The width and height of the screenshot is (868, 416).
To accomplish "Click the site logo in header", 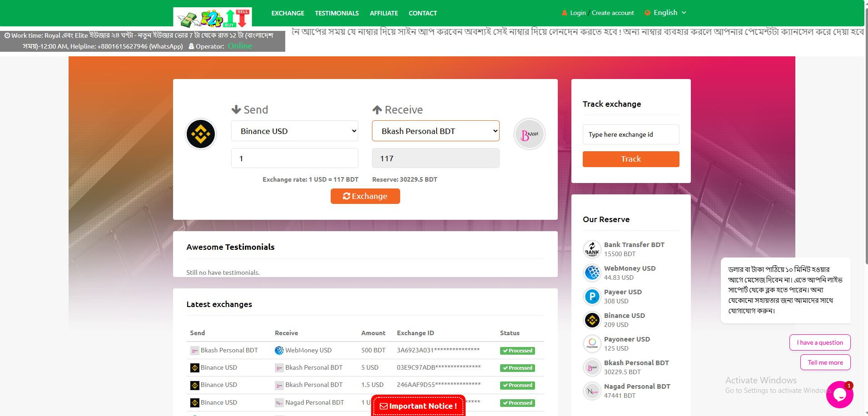I will click(212, 18).
